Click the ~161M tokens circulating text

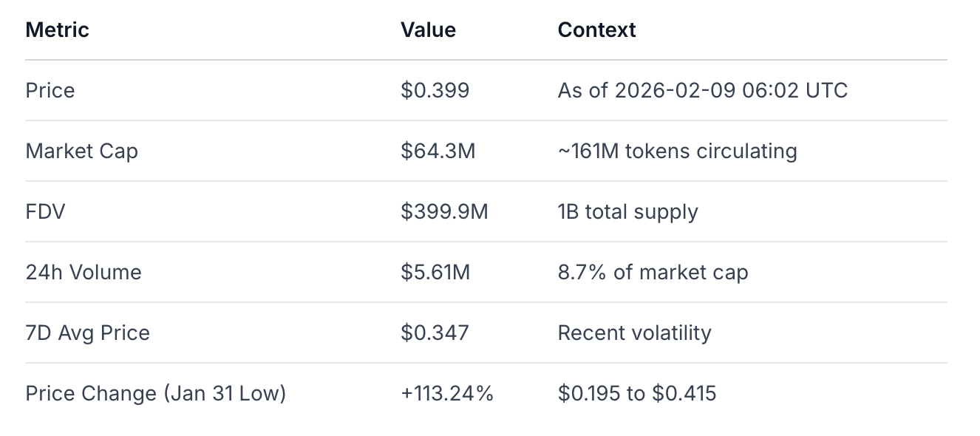point(677,151)
